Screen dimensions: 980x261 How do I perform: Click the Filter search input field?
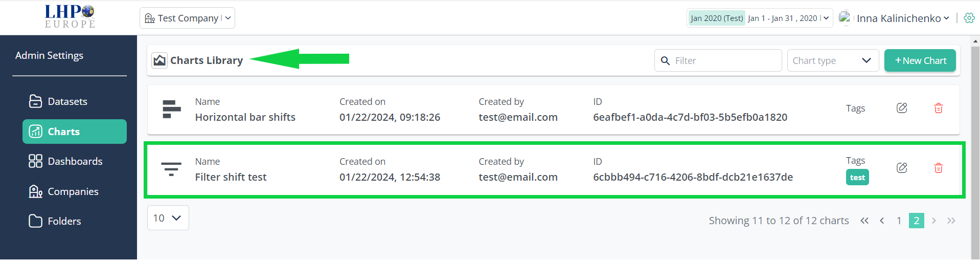[718, 60]
